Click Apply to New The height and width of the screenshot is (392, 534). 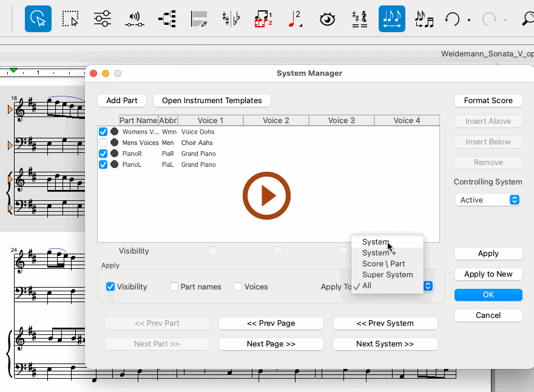click(488, 274)
